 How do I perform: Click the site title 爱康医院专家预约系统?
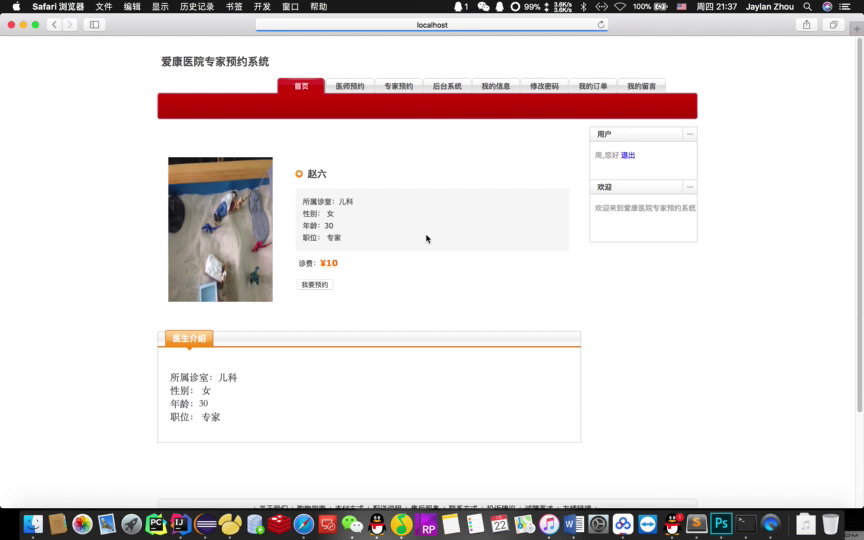coord(215,62)
